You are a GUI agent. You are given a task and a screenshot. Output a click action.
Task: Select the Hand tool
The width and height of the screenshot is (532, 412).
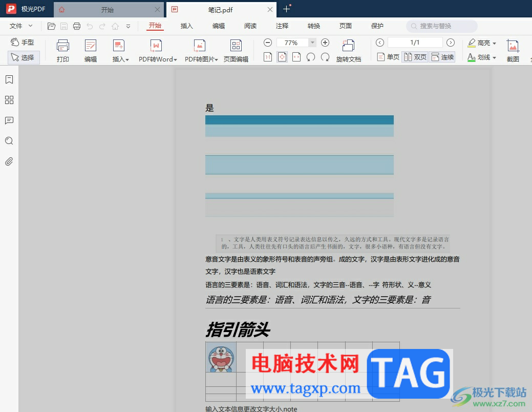pos(23,42)
